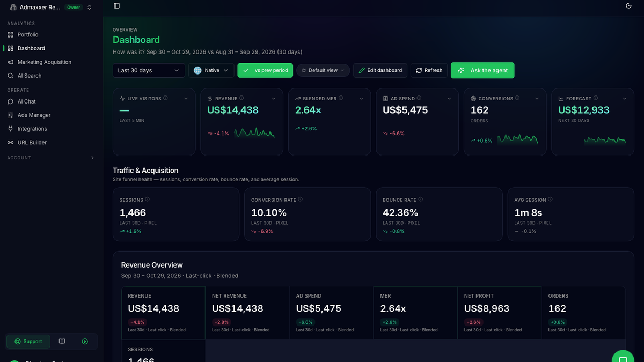
Task: Click the MER tile in Revenue Overview
Action: [415, 313]
